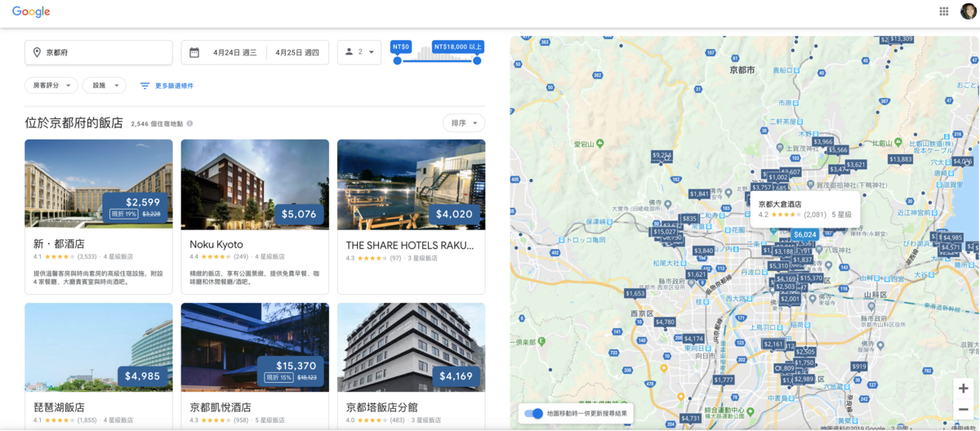Viewport: 980px width, 431px height.
Task: Select the $3,840 map price marker
Action: (x=703, y=251)
